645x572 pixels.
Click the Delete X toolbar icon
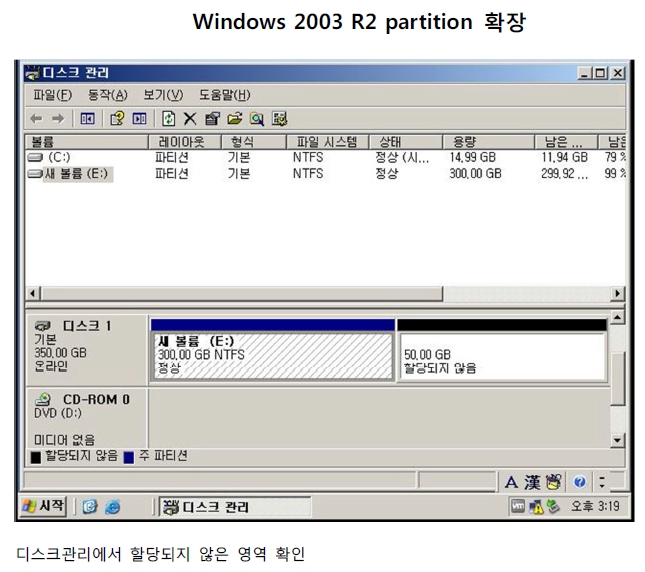point(190,119)
